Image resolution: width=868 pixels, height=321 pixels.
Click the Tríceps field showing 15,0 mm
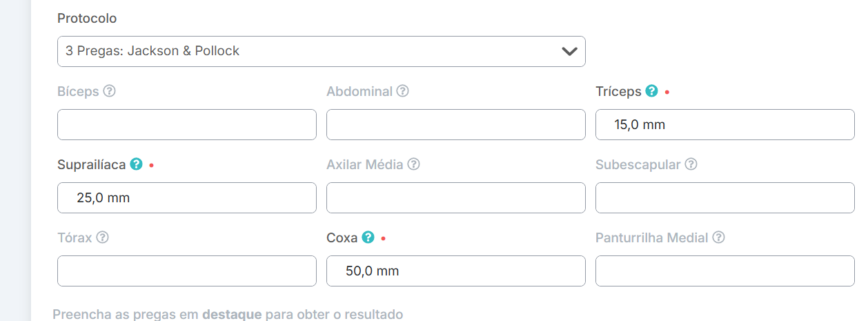click(x=724, y=125)
